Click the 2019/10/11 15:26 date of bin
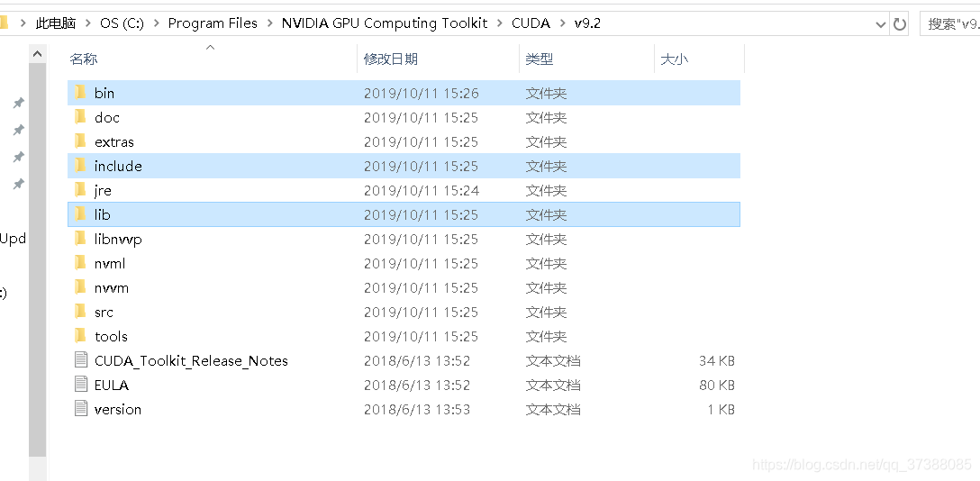This screenshot has height=481, width=980. [422, 94]
